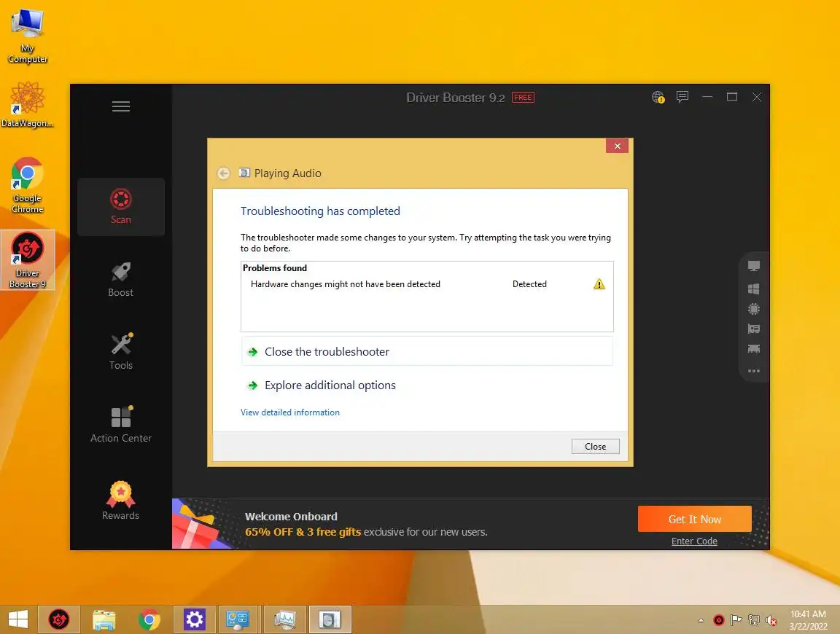The image size is (840, 634).
Task: Close the Playing Audio troubleshooter dialog via X
Action: 617,146
